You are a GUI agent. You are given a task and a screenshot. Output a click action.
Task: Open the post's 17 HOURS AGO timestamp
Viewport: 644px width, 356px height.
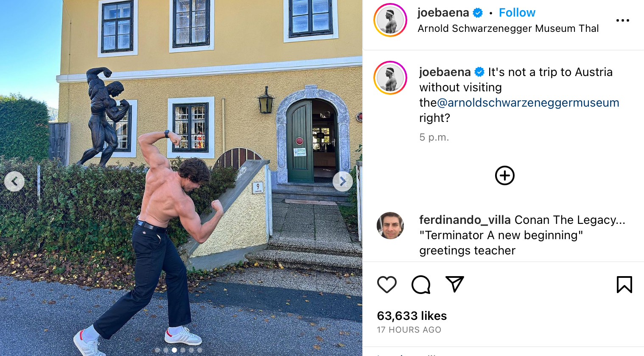click(x=409, y=330)
